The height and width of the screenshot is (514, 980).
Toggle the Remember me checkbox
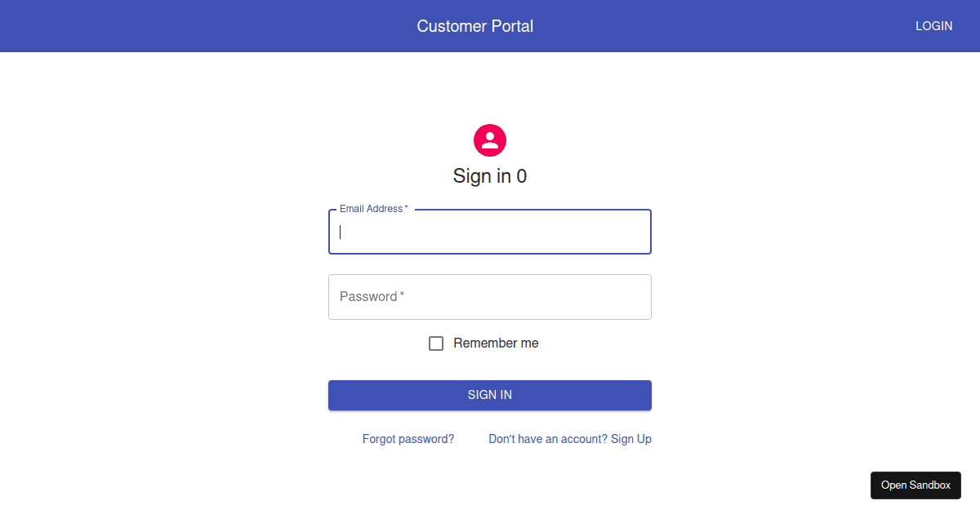[x=436, y=343]
